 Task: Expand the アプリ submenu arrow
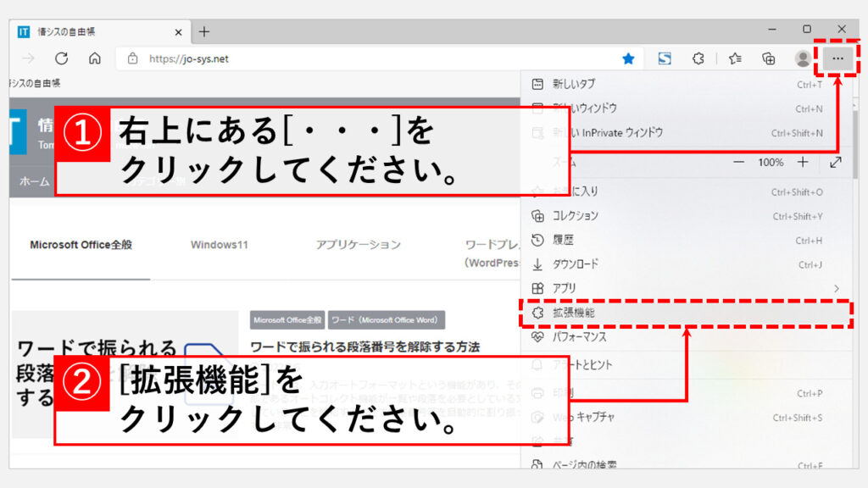coord(837,288)
